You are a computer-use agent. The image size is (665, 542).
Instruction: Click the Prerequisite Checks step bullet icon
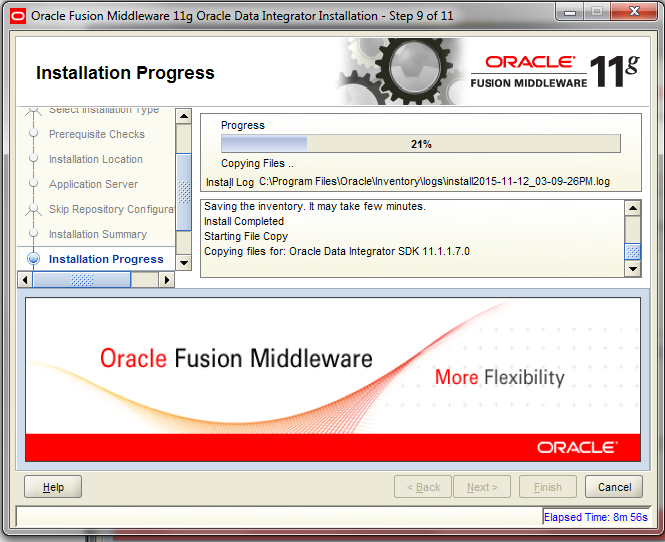coord(34,133)
